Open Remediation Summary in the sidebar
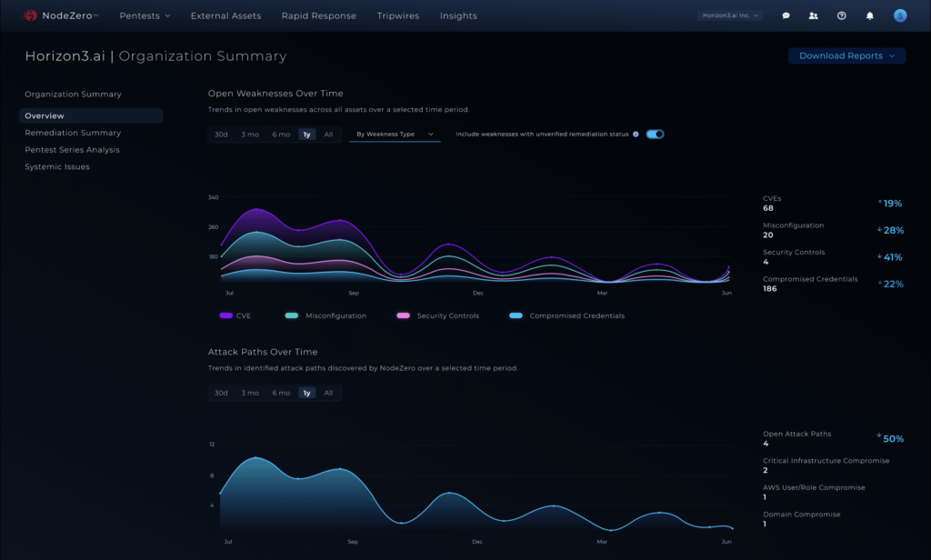This screenshot has height=560, width=931. [73, 133]
